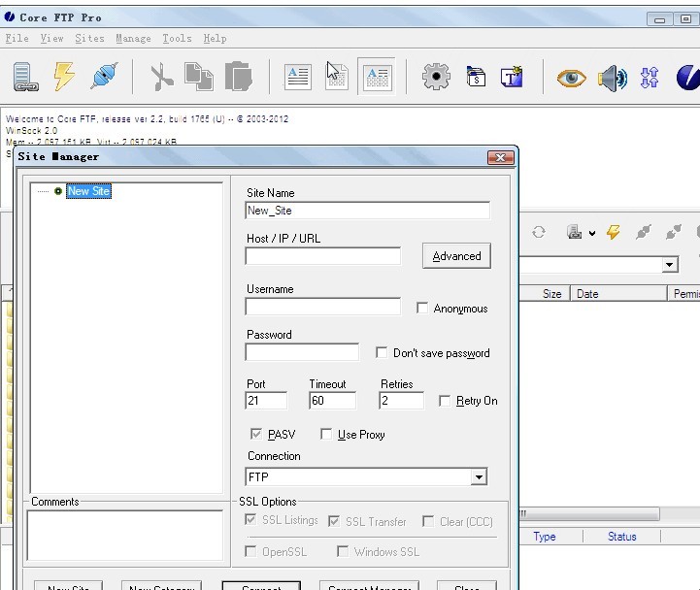Click the Quick Connect lightning bolt icon

click(64, 77)
